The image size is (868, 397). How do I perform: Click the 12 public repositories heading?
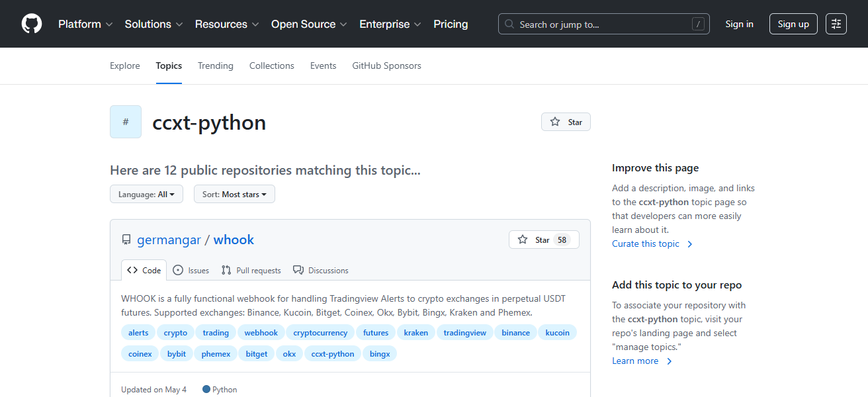pyautogui.click(x=265, y=170)
